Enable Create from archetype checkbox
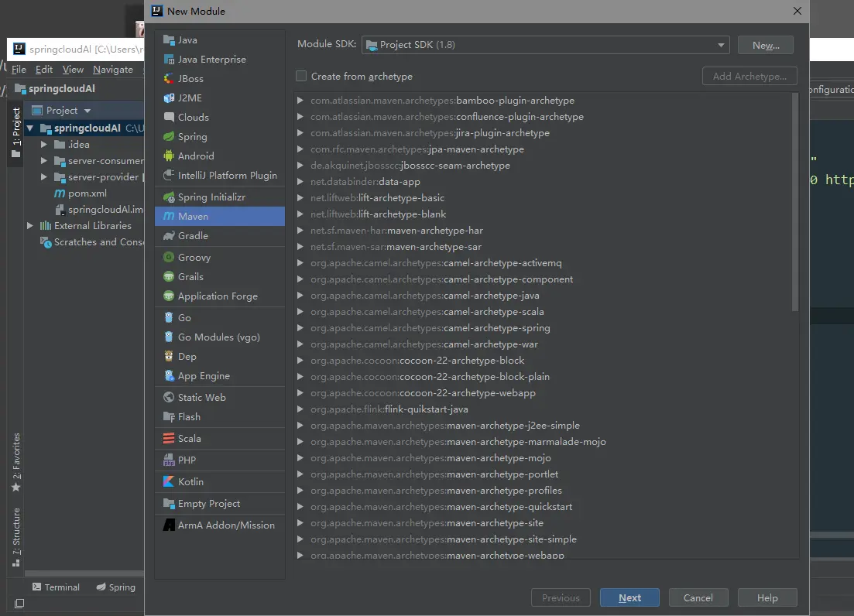 [300, 76]
